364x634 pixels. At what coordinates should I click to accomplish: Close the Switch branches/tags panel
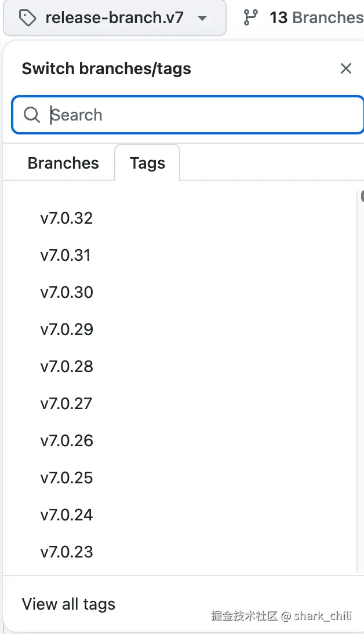pos(346,68)
